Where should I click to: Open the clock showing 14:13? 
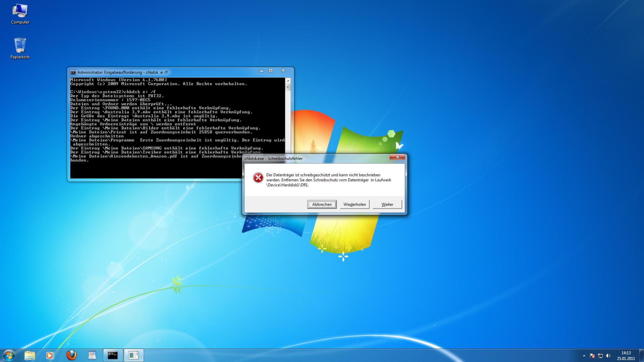(626, 353)
